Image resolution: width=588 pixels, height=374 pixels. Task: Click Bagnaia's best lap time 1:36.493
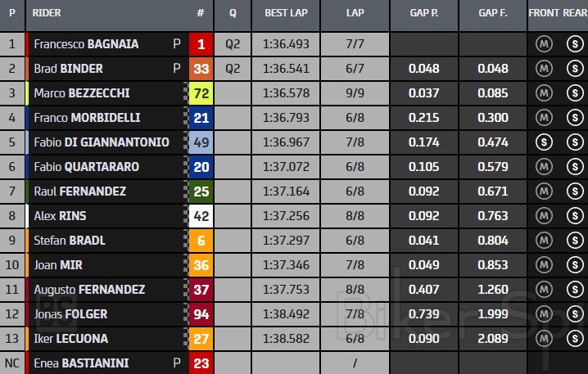tap(286, 44)
